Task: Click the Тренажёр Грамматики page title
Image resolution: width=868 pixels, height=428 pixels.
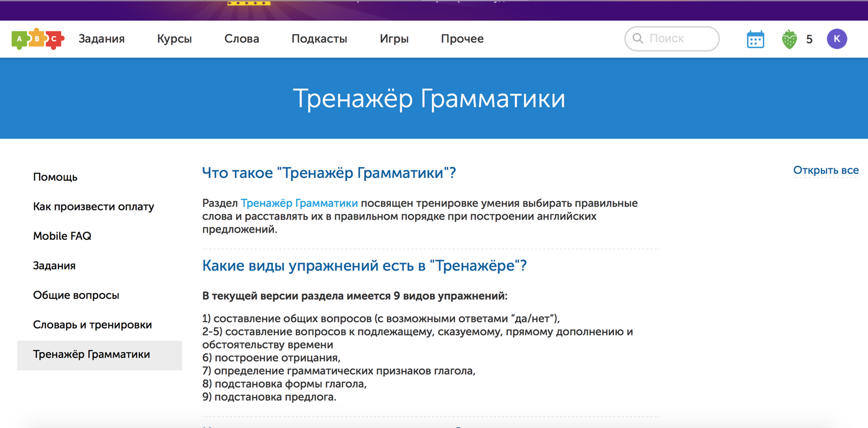Action: pyautogui.click(x=429, y=99)
